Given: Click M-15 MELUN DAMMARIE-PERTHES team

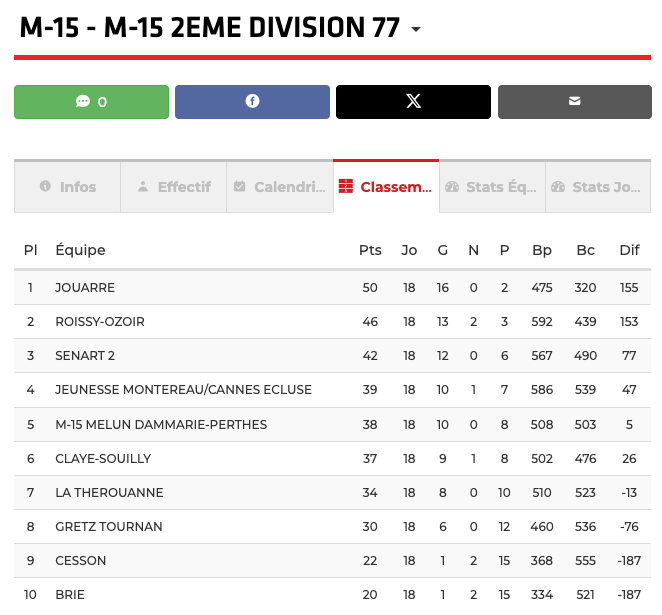Looking at the screenshot, I should point(161,424).
